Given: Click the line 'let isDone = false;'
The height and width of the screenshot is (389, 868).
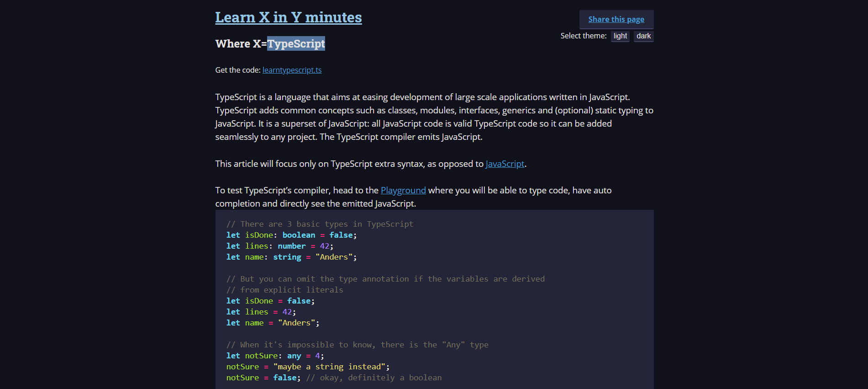Looking at the screenshot, I should click(x=270, y=301).
